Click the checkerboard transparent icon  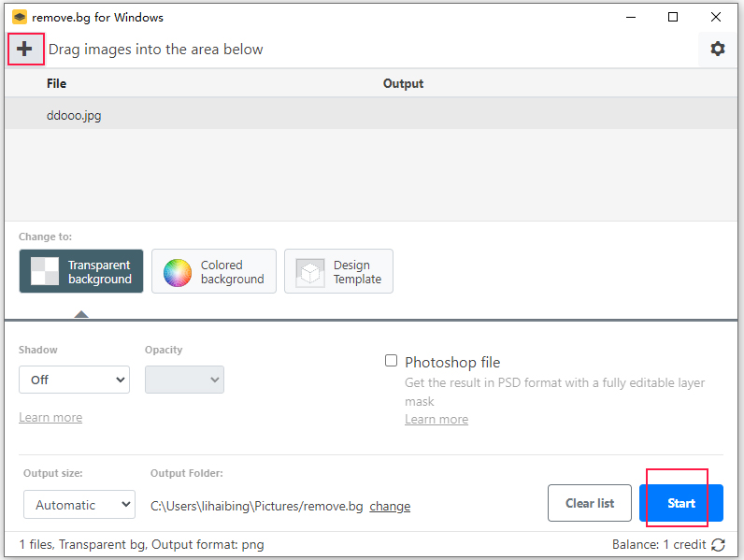[45, 272]
